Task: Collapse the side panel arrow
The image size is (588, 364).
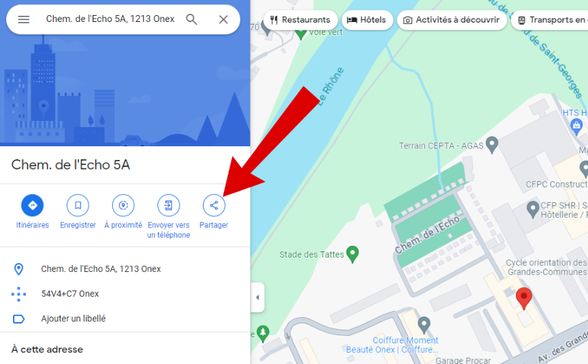Action: click(257, 297)
